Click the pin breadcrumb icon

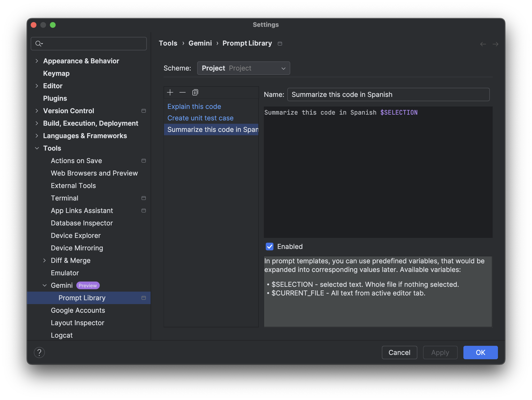pos(280,44)
